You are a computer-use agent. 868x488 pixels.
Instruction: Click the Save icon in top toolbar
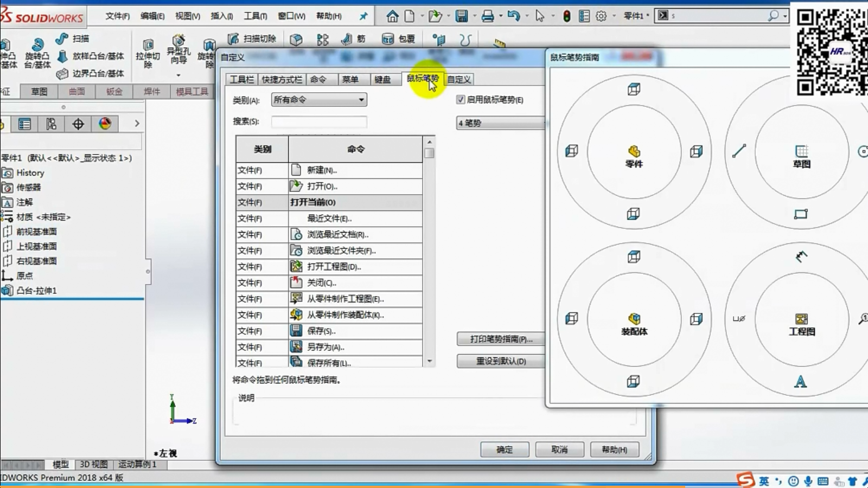pos(461,16)
